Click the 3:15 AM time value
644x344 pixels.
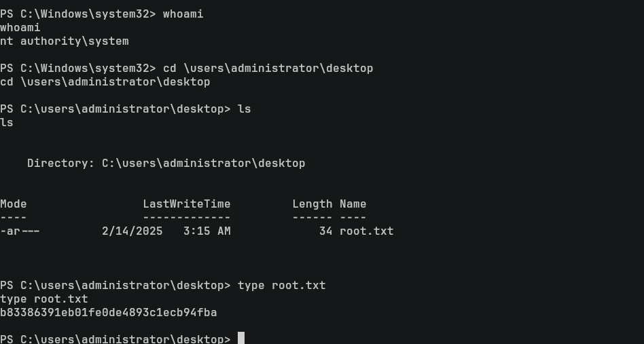207,231
